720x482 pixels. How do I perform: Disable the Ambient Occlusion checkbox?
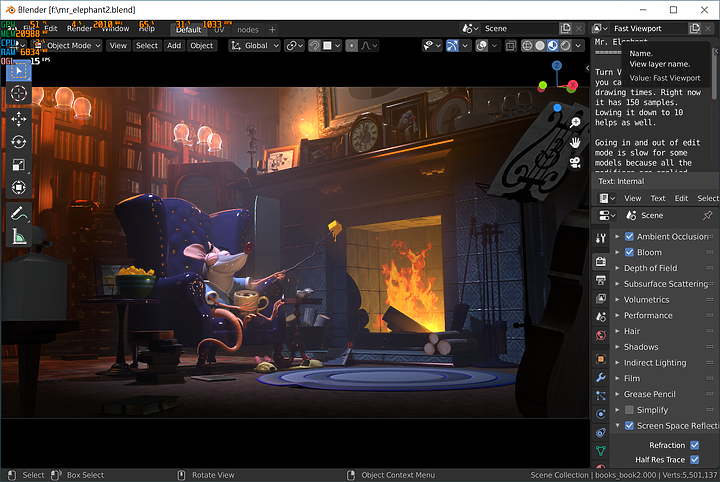[x=630, y=236]
